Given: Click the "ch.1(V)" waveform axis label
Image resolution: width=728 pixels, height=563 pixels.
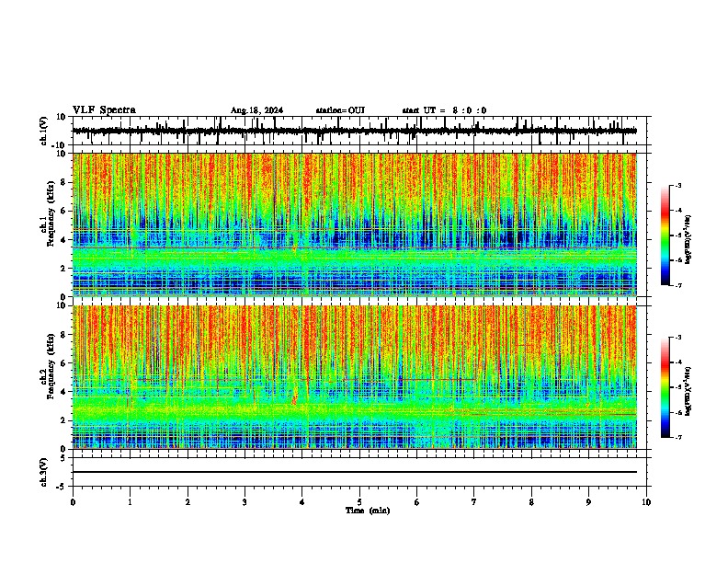Looking at the screenshot, I should tap(44, 131).
